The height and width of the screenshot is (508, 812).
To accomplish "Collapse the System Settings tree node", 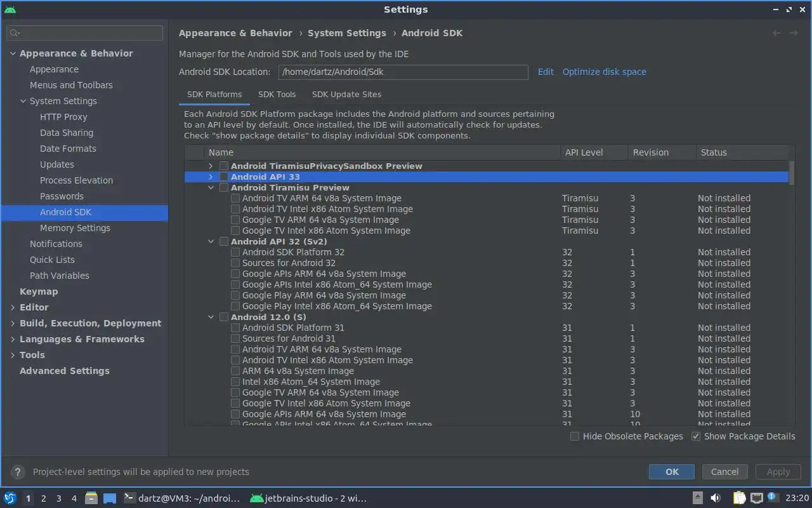I will 23,102.
